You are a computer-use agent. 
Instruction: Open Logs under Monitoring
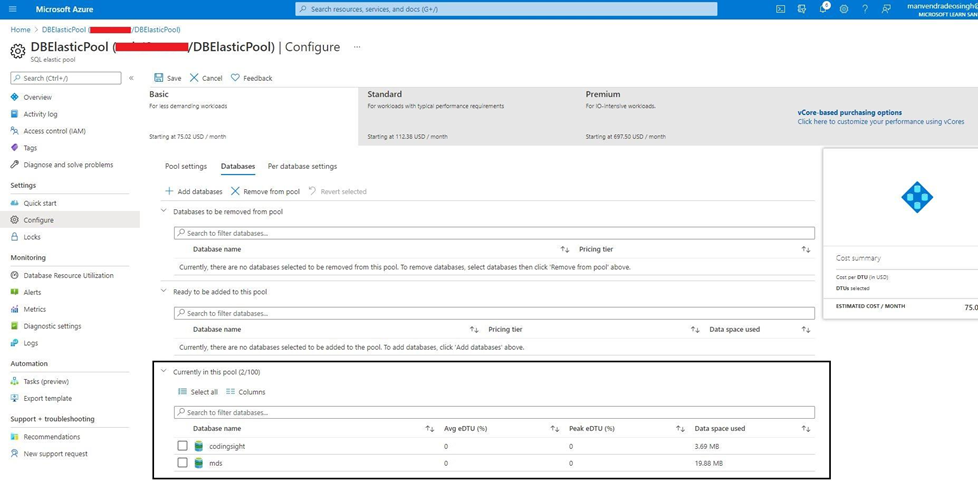point(31,343)
